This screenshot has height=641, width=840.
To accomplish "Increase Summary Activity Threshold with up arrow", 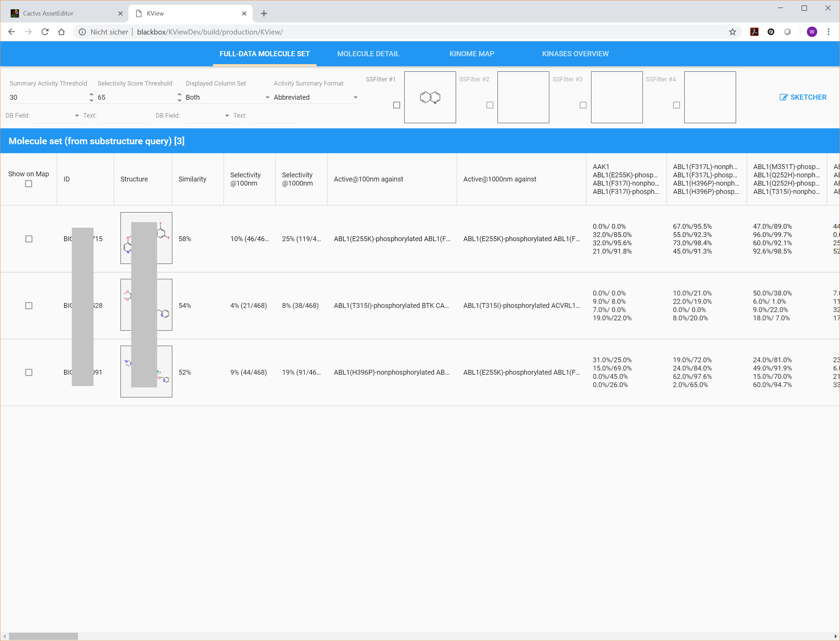I will pos(91,94).
